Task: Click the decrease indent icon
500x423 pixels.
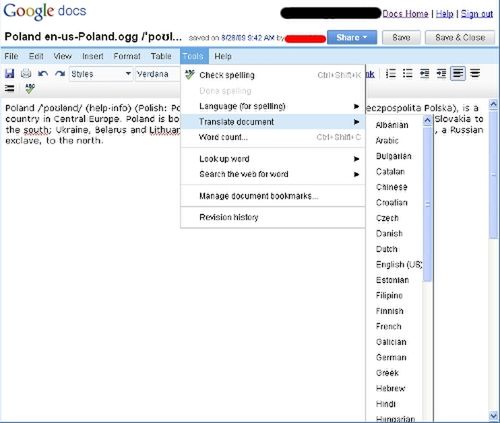Action: (424, 73)
